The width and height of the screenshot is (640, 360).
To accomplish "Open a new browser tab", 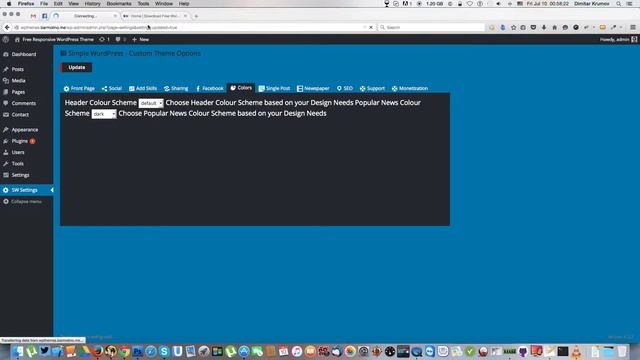I will [196, 16].
